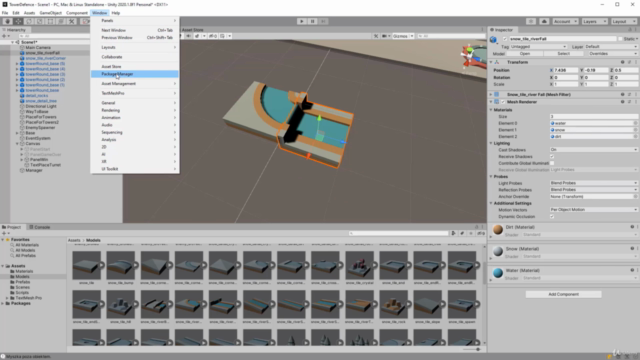640x360 pixels.
Task: Select the Rotate tool in toolbar
Action: (x=29, y=21)
